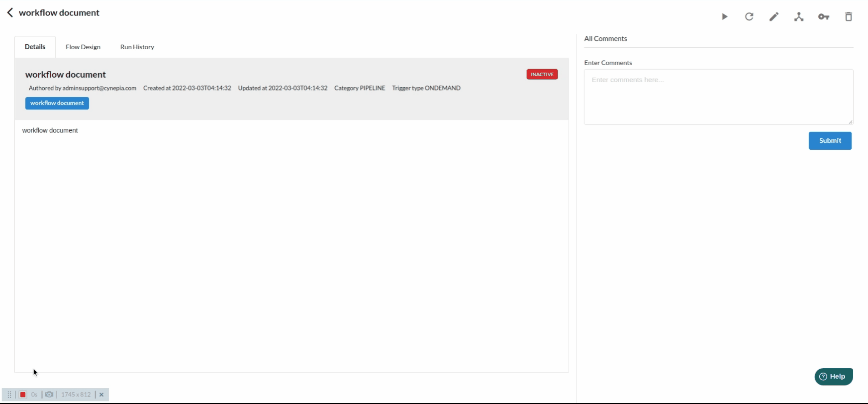Switch to the Details tab

point(35,47)
